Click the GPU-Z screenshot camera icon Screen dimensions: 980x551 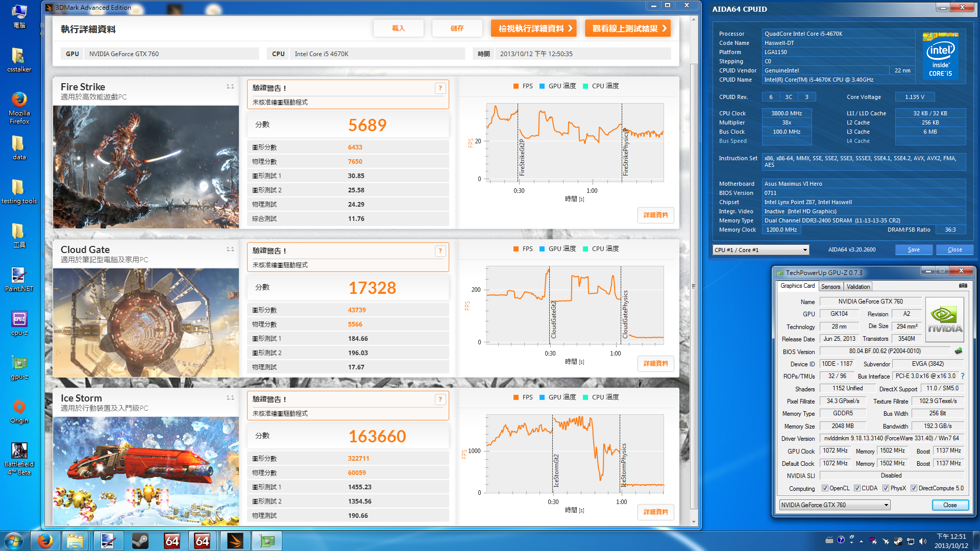pyautogui.click(x=963, y=286)
